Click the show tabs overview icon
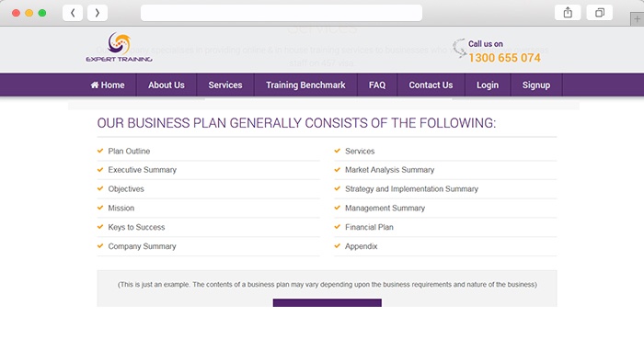This screenshot has height=362, width=644. coord(600,13)
